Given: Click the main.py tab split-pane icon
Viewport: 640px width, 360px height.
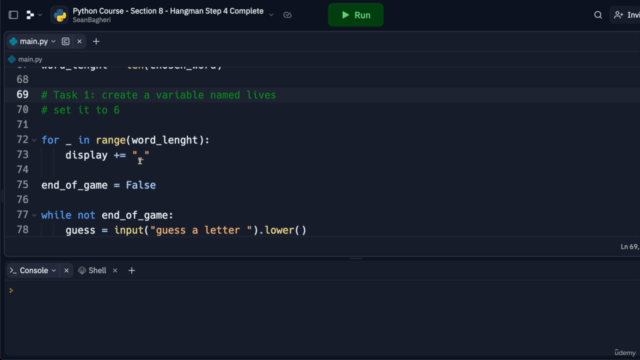Looking at the screenshot, I should point(65,41).
